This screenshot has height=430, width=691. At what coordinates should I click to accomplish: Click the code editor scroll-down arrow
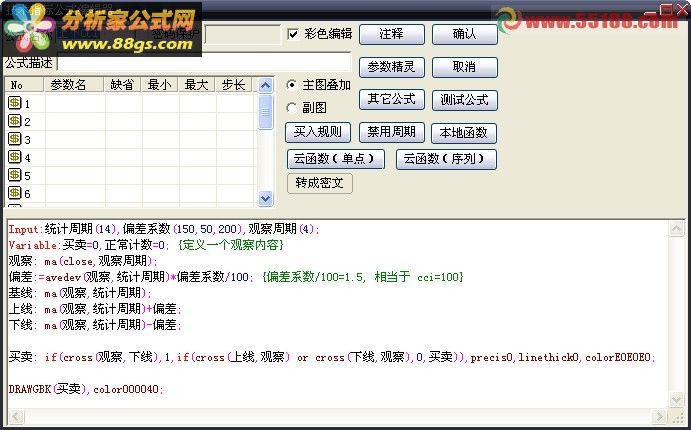(x=676, y=399)
